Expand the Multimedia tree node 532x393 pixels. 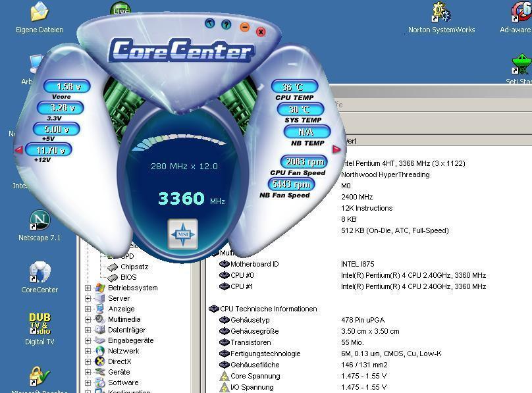(x=88, y=319)
